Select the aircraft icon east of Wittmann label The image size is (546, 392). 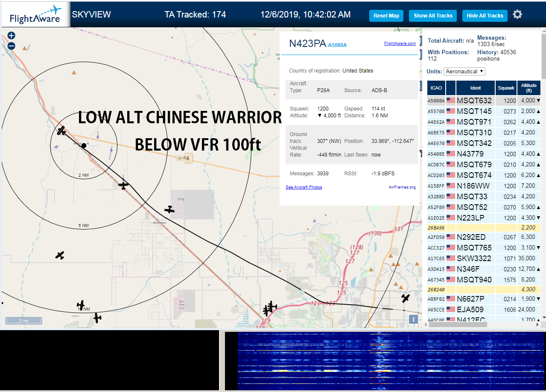(169, 209)
